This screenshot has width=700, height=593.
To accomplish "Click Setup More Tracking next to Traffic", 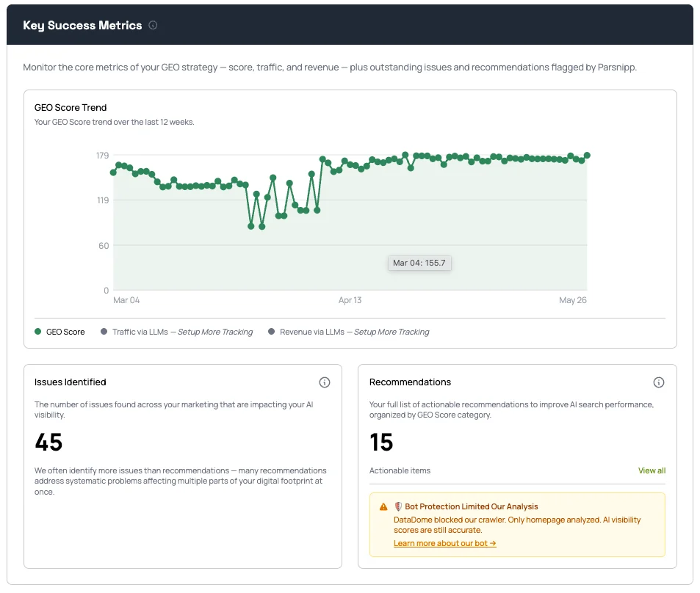I will click(215, 332).
